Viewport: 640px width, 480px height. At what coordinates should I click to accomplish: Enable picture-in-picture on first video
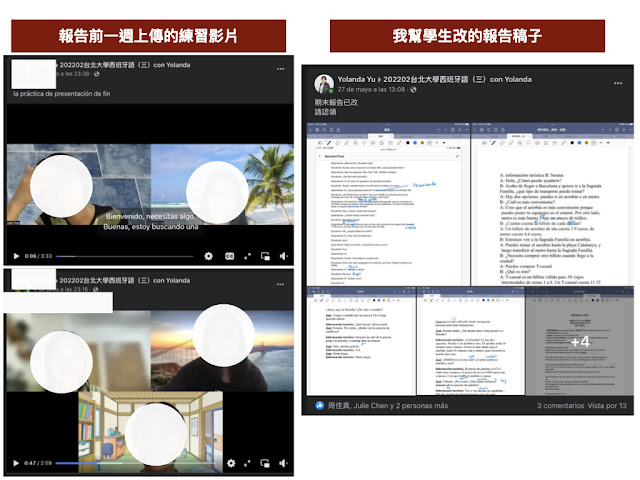[265, 256]
